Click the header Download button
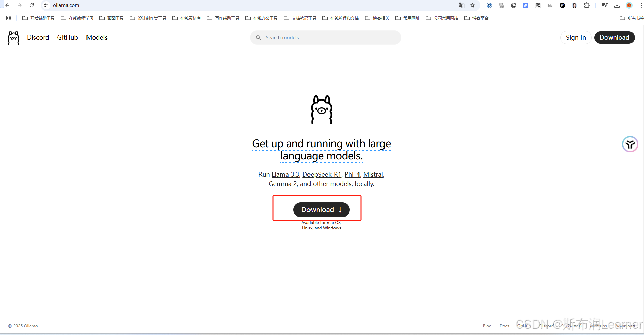 (614, 38)
